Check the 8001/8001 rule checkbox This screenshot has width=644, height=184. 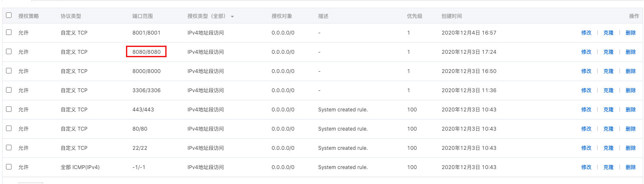pyautogui.click(x=9, y=32)
